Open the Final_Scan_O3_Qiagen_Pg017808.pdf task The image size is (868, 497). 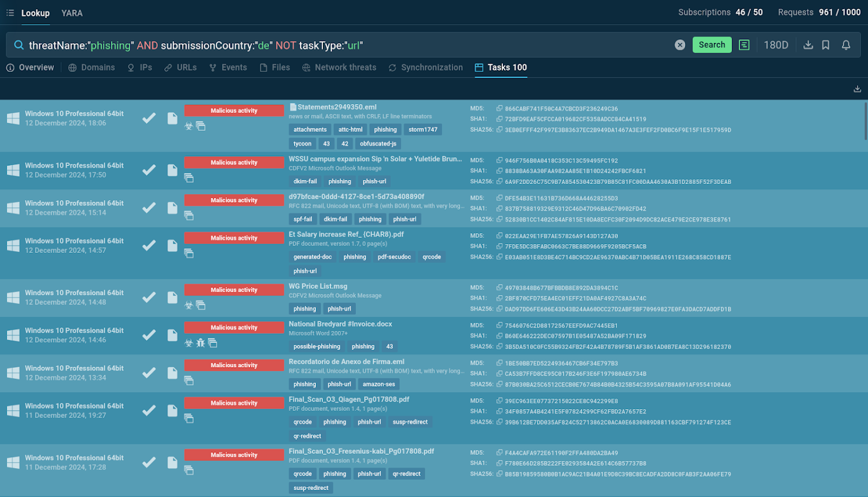tap(349, 399)
